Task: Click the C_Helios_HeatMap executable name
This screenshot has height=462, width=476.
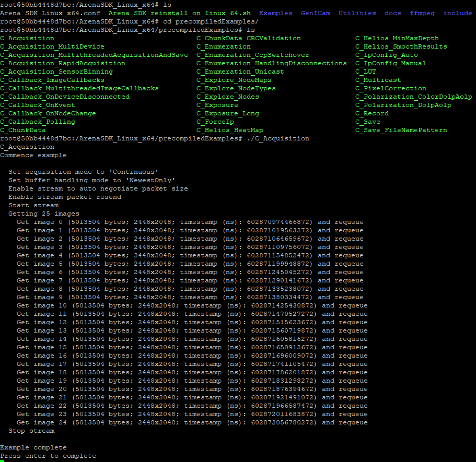Action: coord(230,130)
